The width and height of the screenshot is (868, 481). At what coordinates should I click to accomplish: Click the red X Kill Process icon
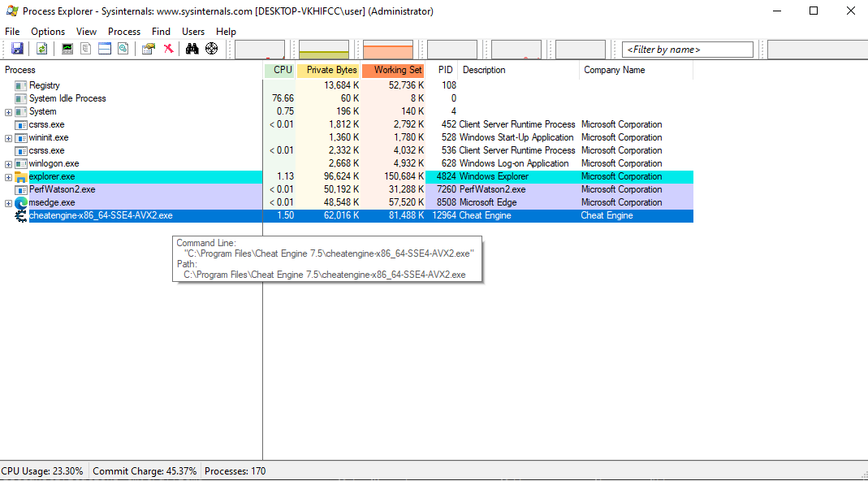[x=168, y=49]
